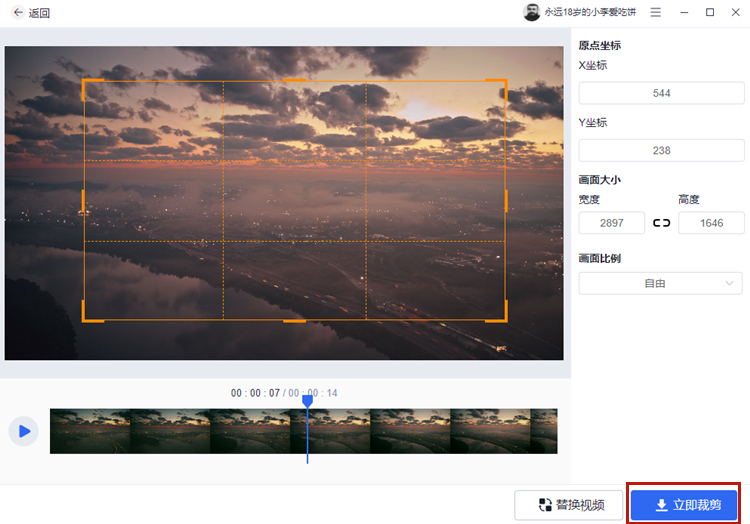Toggle the aspect ratio lock link
The image size is (750, 524).
point(662,223)
